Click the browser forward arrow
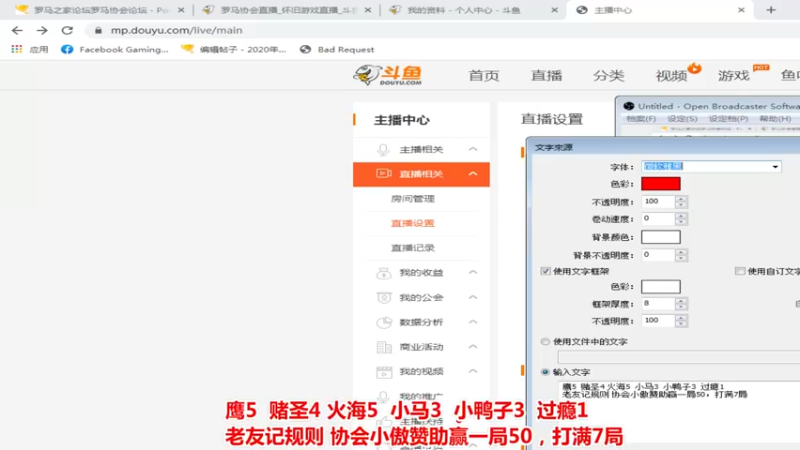Viewport: 800px width, 450px height. tap(42, 31)
